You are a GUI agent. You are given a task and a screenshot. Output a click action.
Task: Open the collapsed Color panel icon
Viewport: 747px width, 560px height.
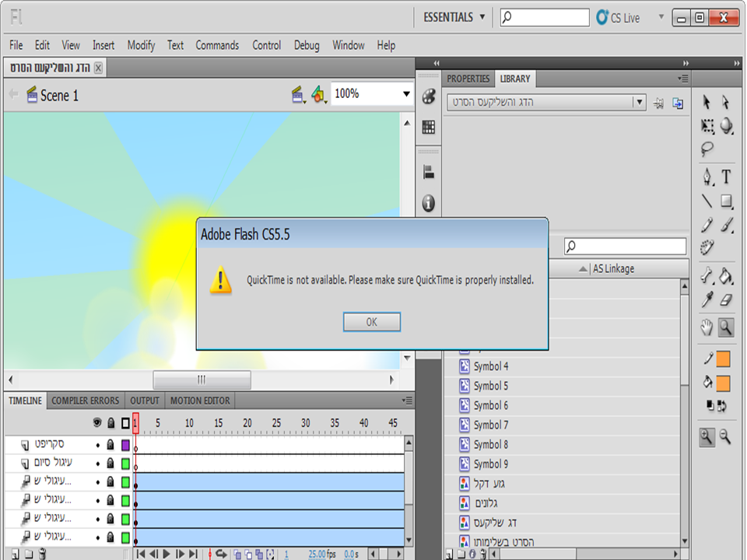click(429, 96)
